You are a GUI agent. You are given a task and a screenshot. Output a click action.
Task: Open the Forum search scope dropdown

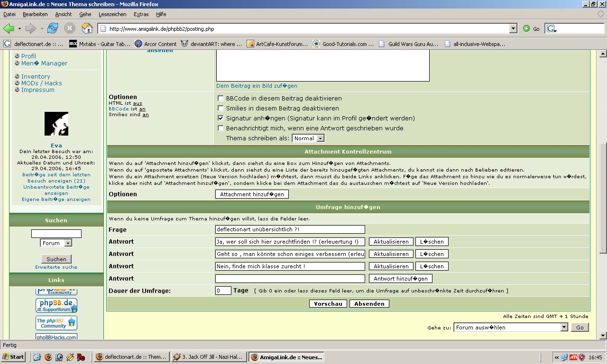pos(56,243)
